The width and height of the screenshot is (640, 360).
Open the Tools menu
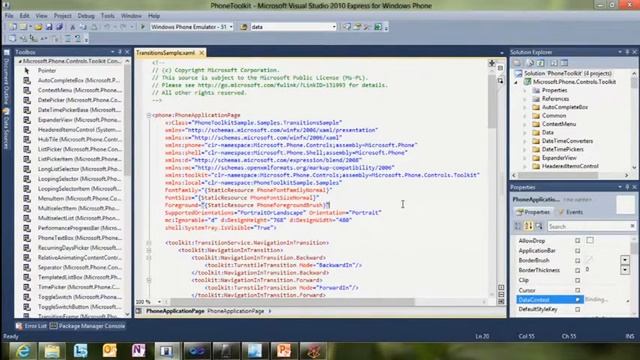click(108, 16)
